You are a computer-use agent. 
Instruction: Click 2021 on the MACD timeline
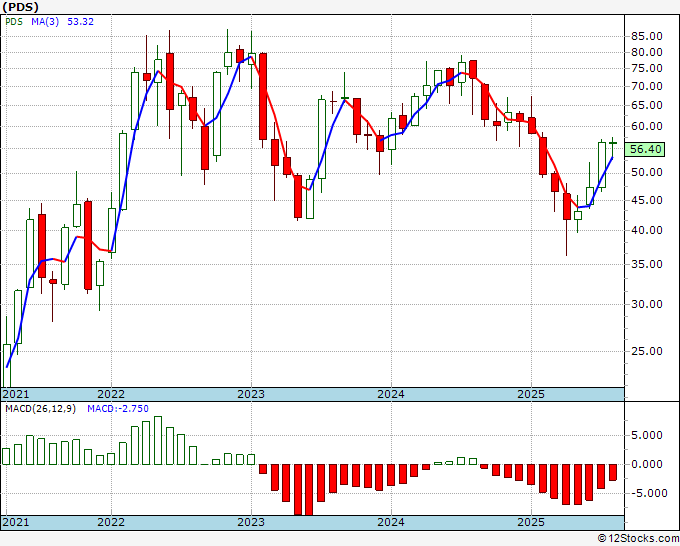[16, 522]
